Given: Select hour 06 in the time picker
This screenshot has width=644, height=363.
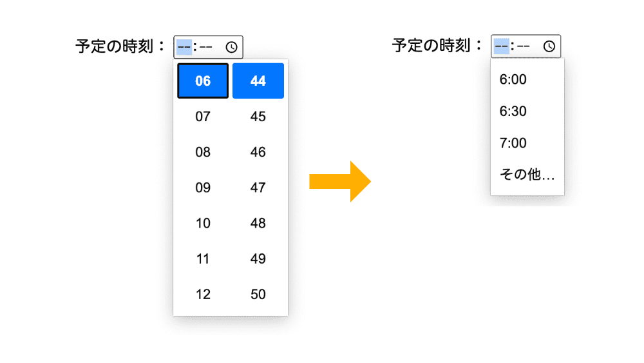Looking at the screenshot, I should (x=203, y=81).
